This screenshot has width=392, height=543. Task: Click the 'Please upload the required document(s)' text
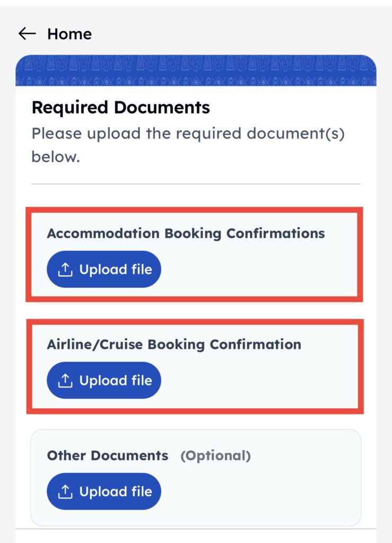coord(188,133)
